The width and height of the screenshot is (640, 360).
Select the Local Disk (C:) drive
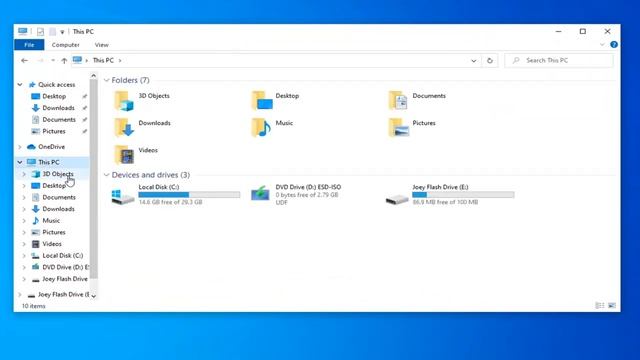tap(176, 195)
